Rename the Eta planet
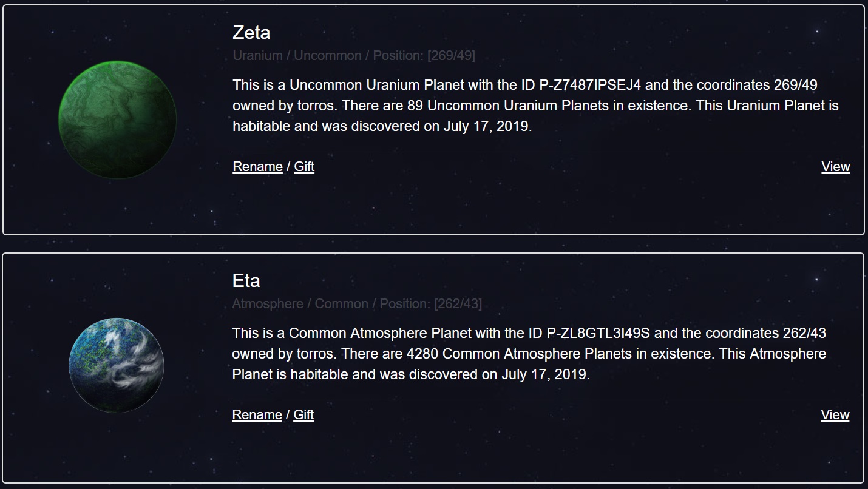This screenshot has height=489, width=868. point(257,415)
